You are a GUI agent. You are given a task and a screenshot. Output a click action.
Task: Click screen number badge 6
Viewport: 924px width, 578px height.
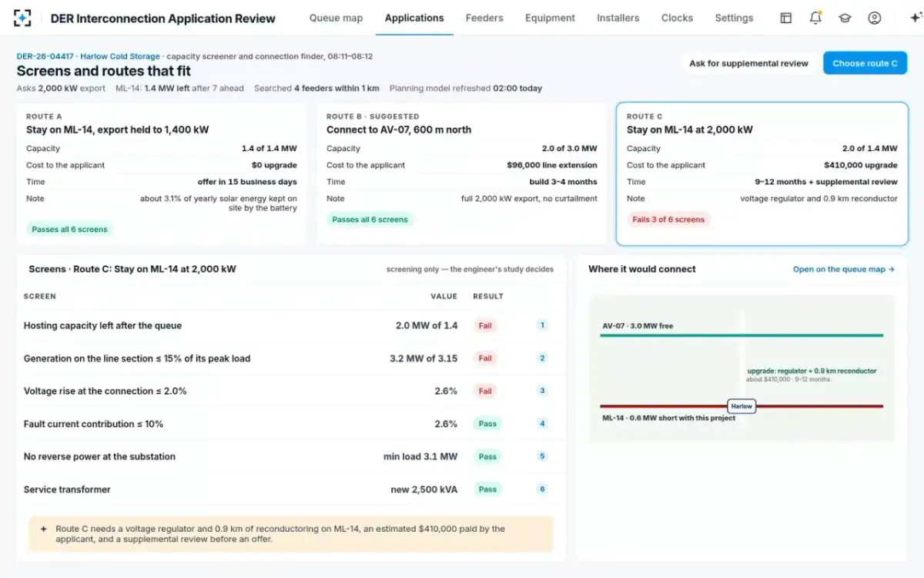tap(542, 489)
